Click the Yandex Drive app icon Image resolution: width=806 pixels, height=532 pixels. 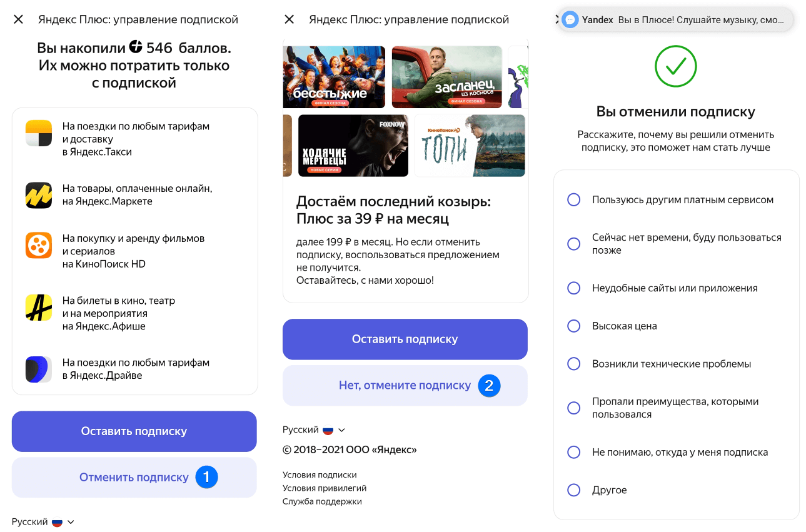(39, 369)
